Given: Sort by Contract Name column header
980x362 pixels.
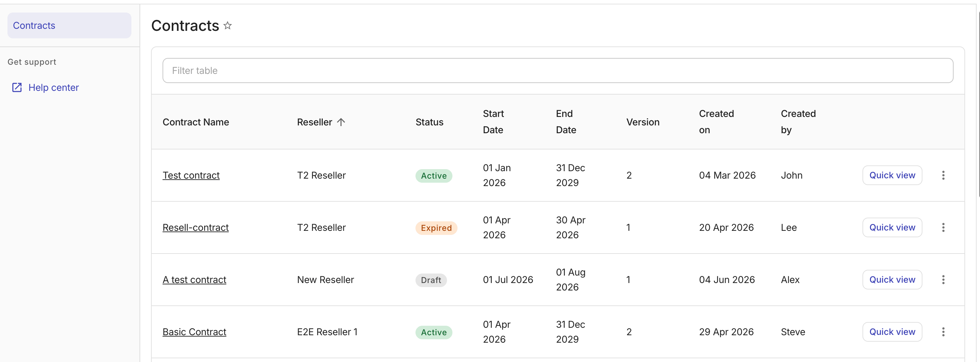Looking at the screenshot, I should click(196, 122).
